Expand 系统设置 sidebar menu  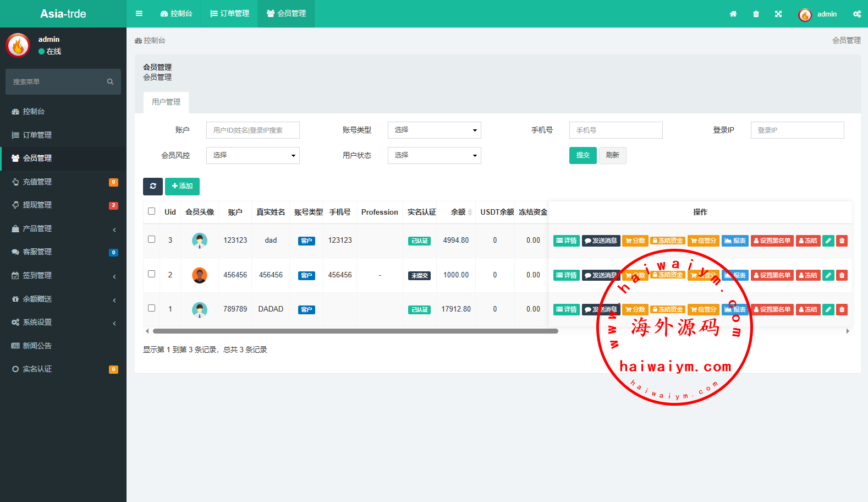point(63,322)
